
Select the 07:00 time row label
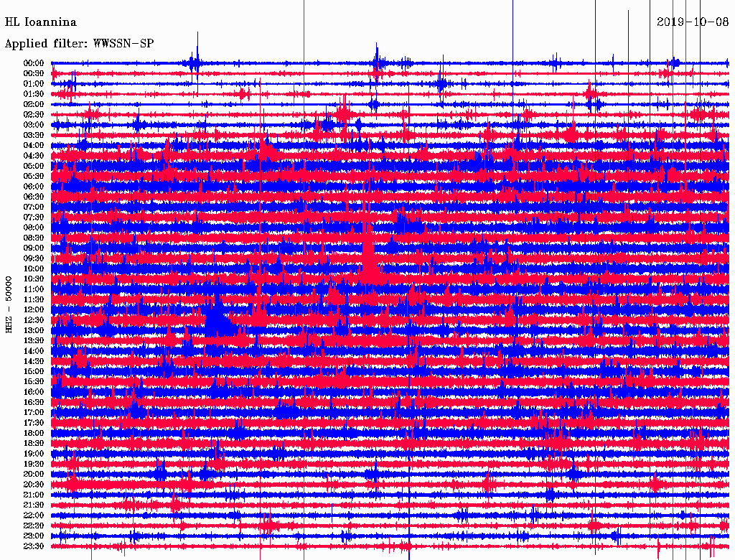tap(34, 207)
